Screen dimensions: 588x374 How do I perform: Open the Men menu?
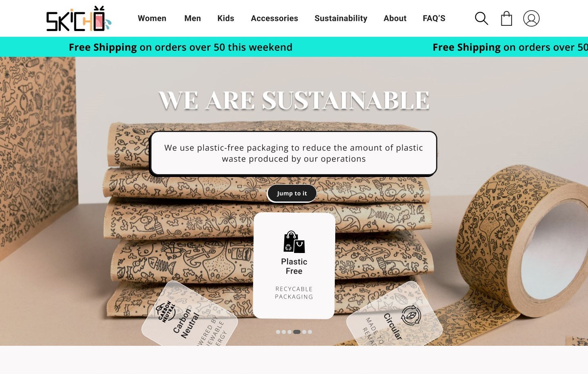[192, 18]
